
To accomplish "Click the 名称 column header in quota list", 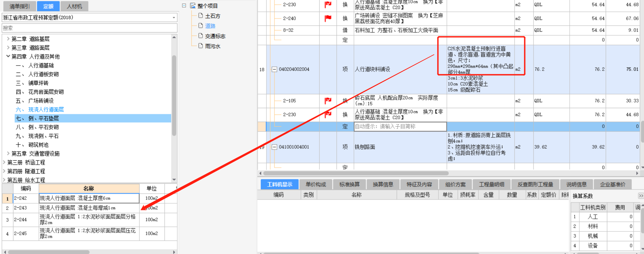I will (89, 188).
